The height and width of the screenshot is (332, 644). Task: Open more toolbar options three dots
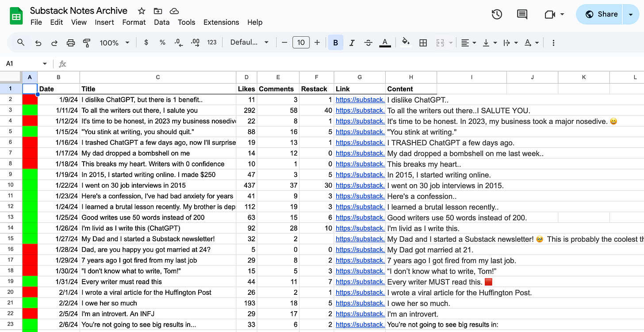pos(553,42)
